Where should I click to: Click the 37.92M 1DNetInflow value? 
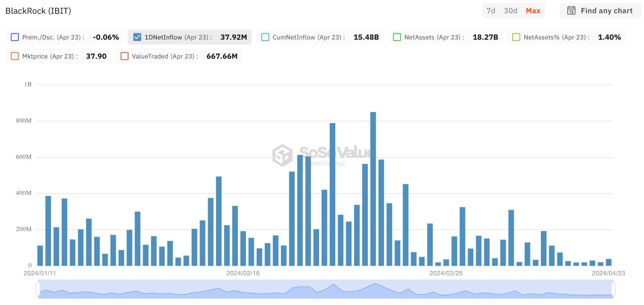(x=234, y=37)
